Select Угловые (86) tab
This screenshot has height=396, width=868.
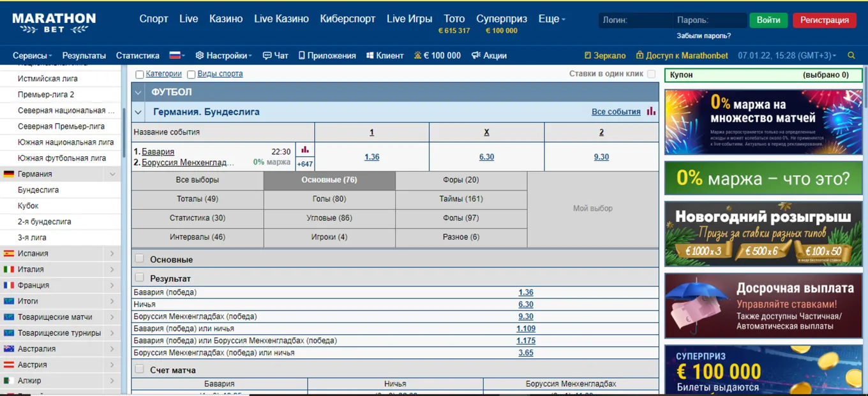click(x=329, y=218)
